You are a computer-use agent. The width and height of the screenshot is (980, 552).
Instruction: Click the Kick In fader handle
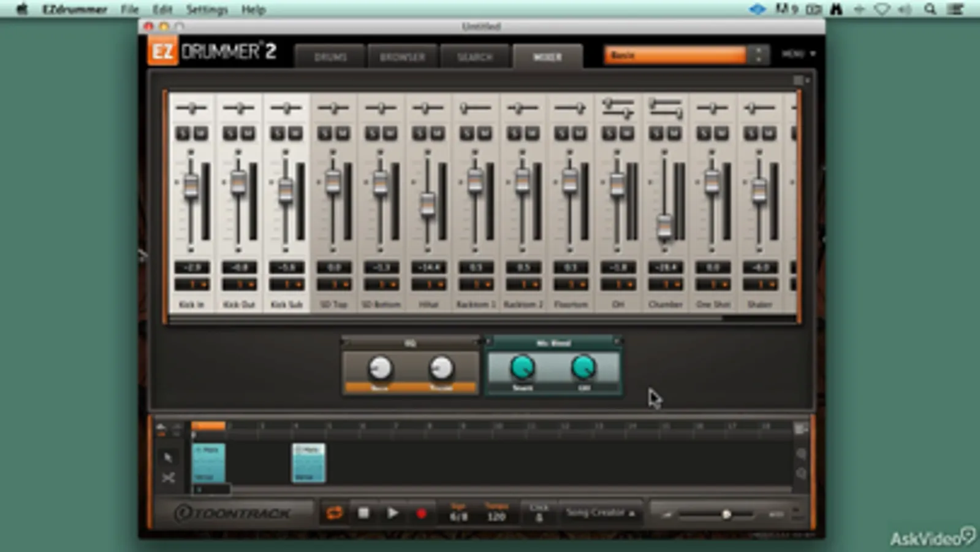(191, 185)
